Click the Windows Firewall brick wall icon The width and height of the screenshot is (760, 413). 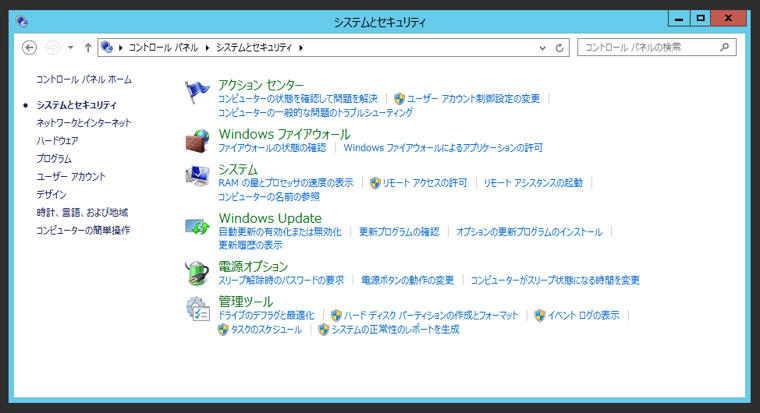[x=197, y=141]
